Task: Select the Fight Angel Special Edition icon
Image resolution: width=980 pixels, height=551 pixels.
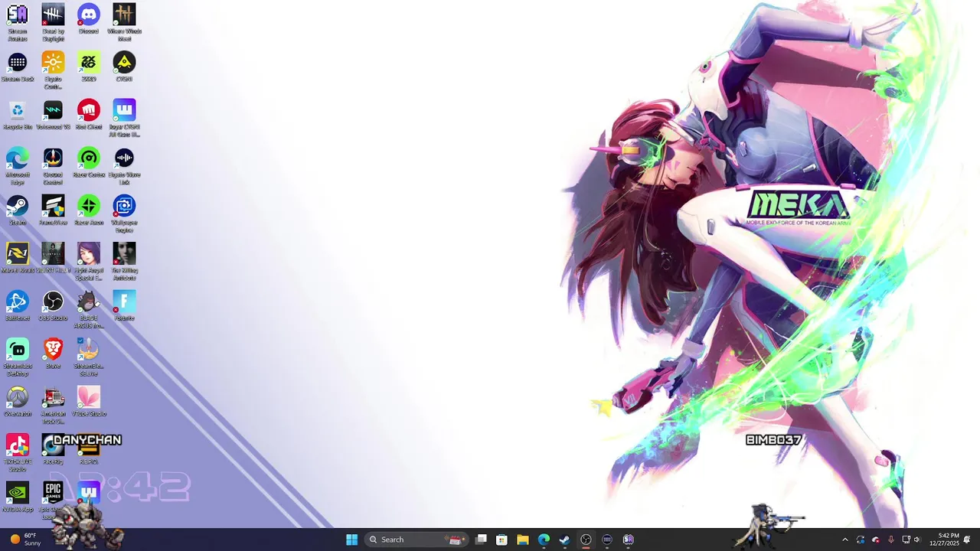Action: 89,261
